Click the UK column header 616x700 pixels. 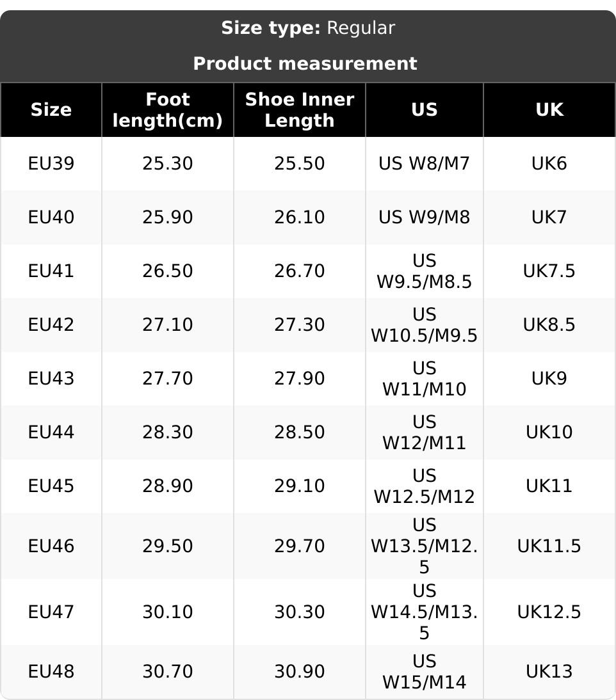click(549, 110)
